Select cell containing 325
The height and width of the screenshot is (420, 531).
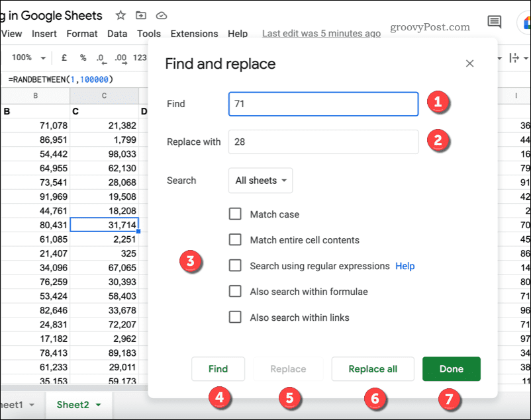tap(105, 253)
